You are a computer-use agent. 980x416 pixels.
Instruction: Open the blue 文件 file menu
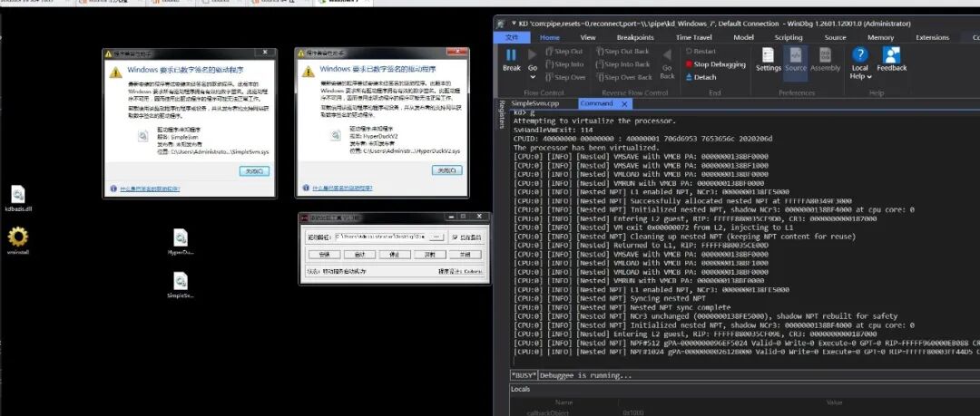pos(512,37)
